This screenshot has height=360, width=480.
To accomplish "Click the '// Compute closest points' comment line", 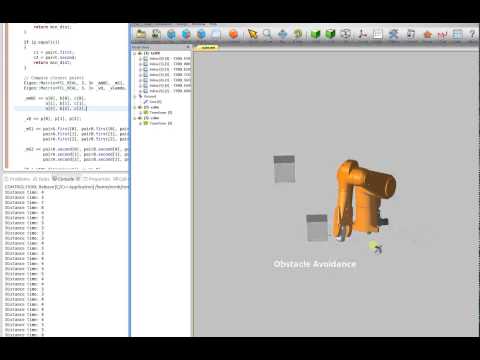I will pyautogui.click(x=54, y=78).
